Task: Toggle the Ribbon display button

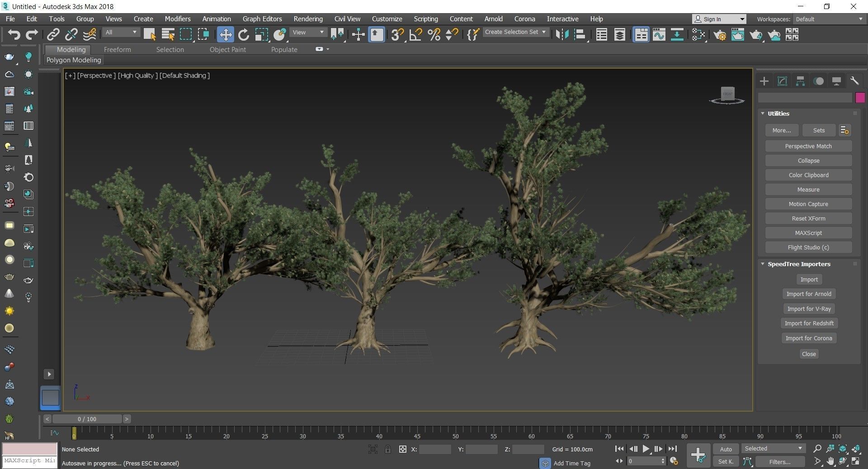Action: pyautogui.click(x=641, y=35)
